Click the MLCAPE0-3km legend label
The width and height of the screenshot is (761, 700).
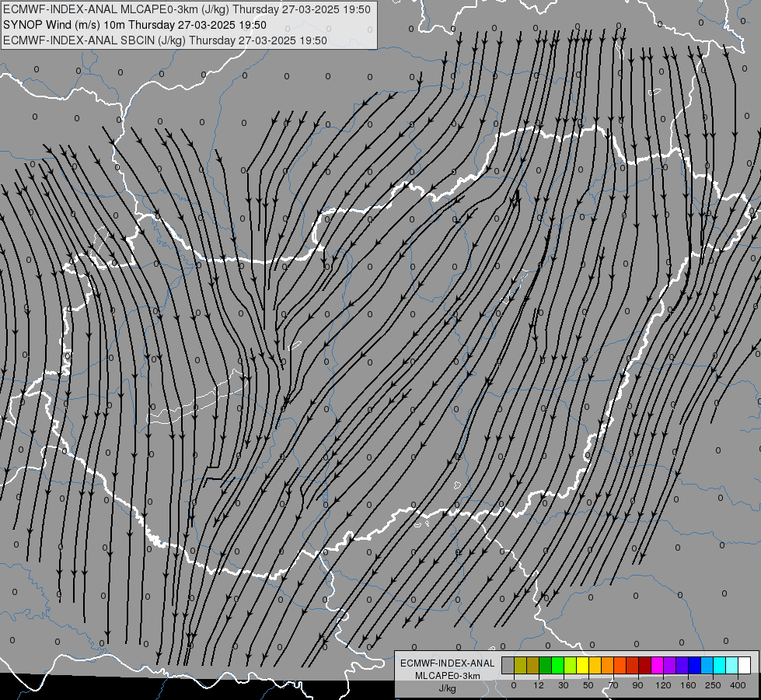coord(448,676)
